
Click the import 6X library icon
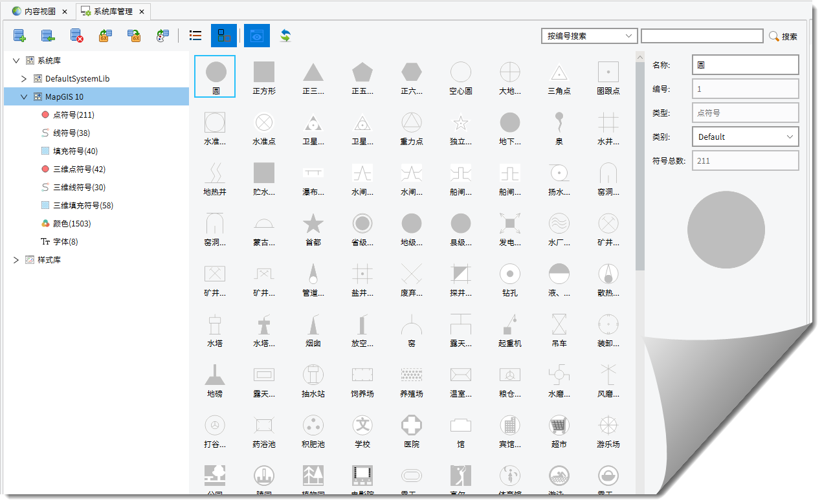click(x=106, y=36)
